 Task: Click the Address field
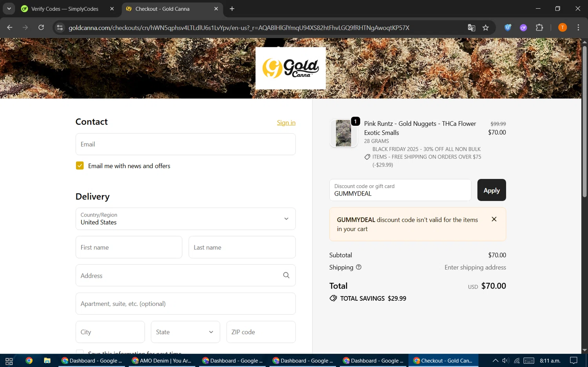click(185, 275)
